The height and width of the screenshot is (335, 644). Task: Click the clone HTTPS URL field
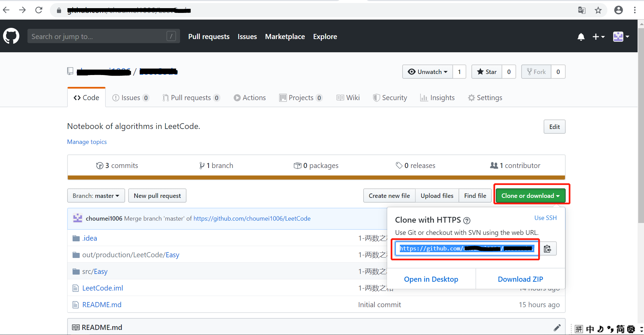coord(467,249)
